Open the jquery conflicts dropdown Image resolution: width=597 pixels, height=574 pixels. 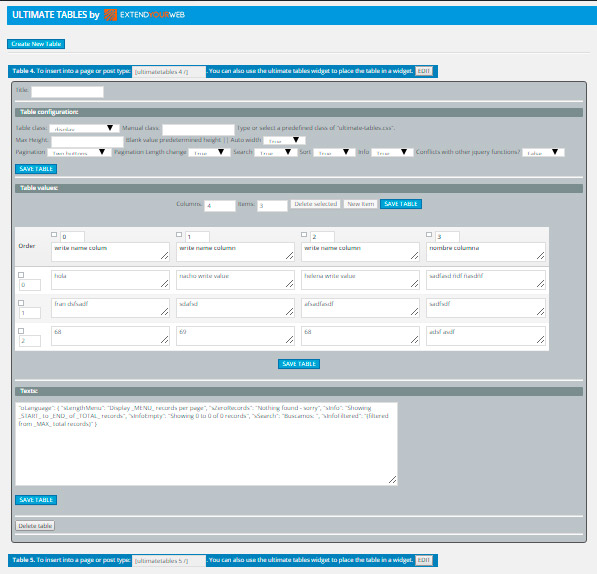point(543,153)
